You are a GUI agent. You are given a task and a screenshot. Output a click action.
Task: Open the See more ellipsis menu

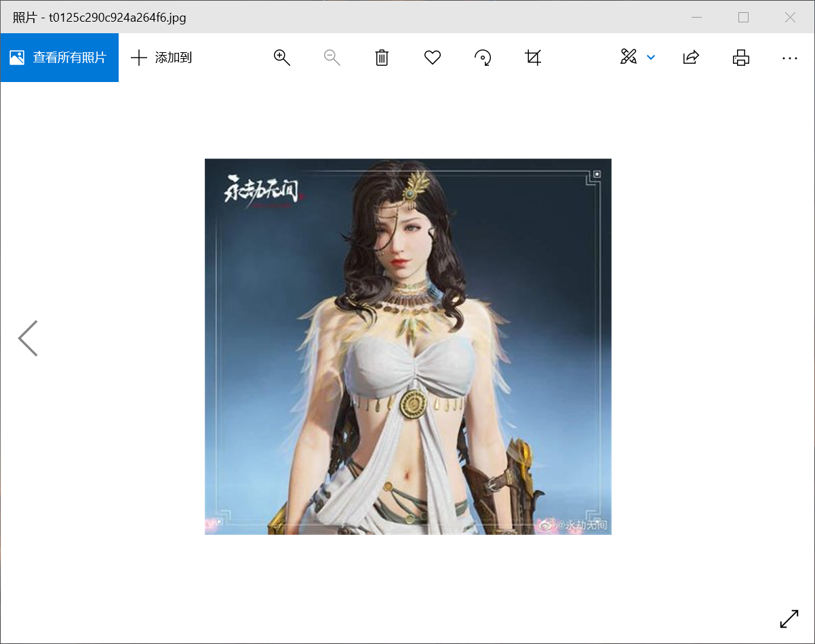[790, 58]
